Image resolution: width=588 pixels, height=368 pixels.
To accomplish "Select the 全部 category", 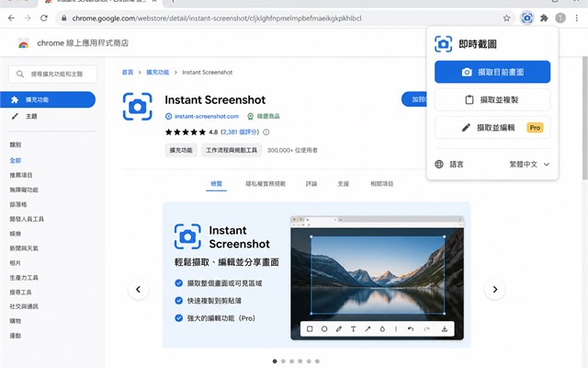I will click(16, 160).
